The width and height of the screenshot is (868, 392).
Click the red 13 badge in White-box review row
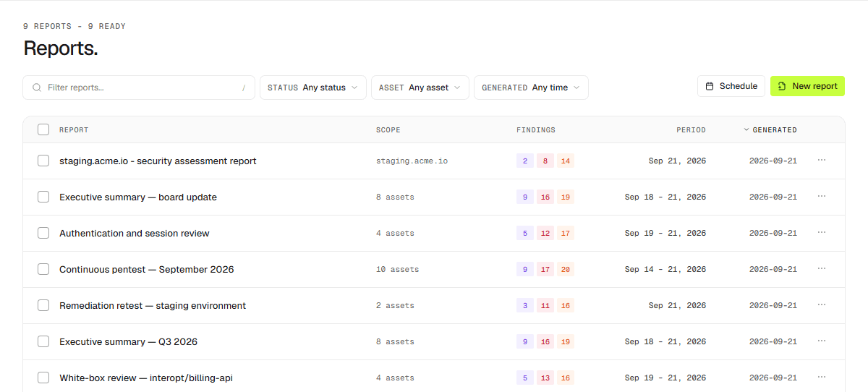(x=545, y=378)
